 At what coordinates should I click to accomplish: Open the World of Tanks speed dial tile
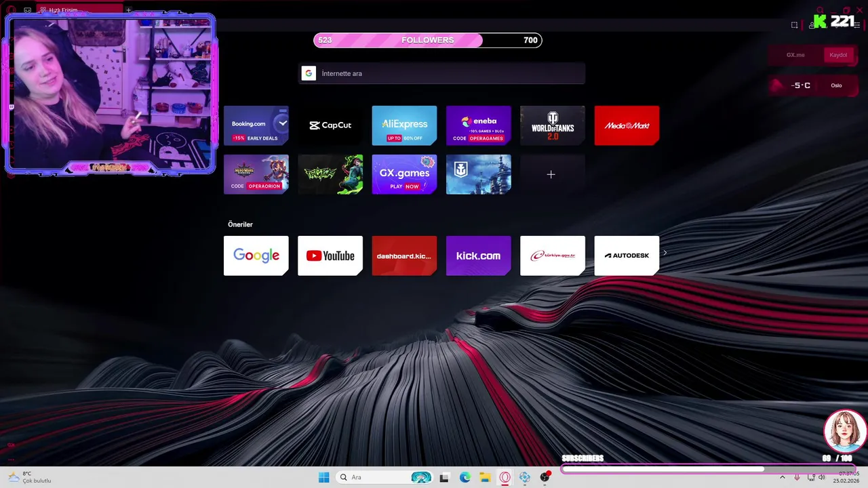[x=553, y=125]
